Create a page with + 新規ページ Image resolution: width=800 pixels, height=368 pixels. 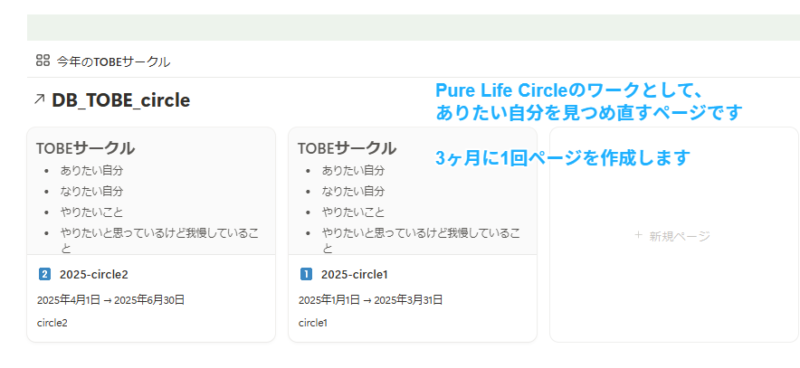point(672,236)
